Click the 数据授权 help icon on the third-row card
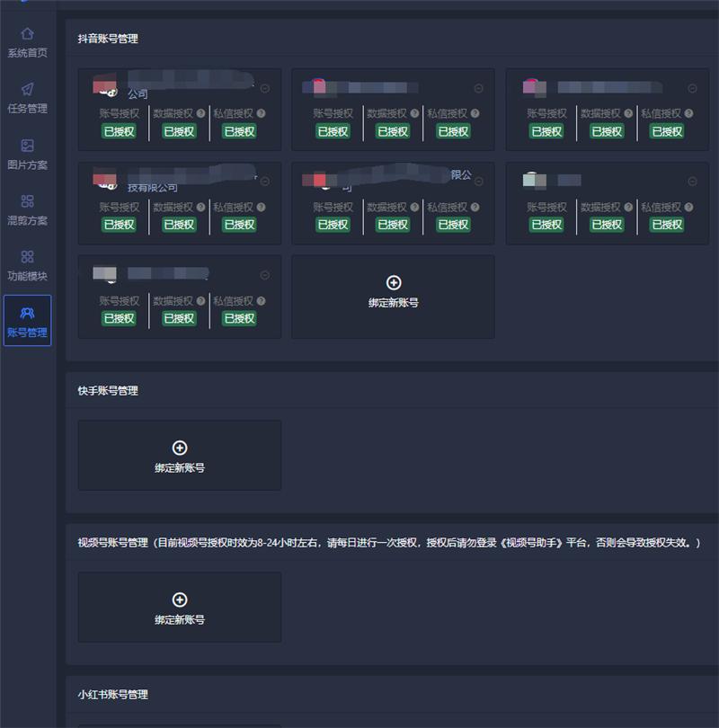Screen dimensions: 719x728 click(200, 301)
